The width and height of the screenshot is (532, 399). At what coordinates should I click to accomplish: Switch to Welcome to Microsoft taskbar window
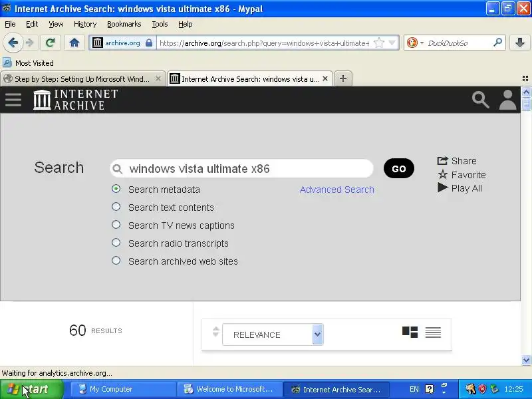229,389
